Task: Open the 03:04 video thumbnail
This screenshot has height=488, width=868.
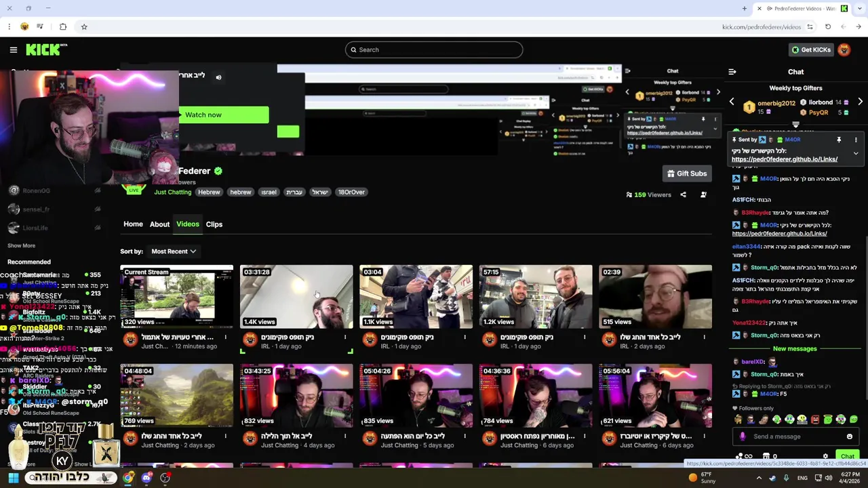Action: pos(416,296)
